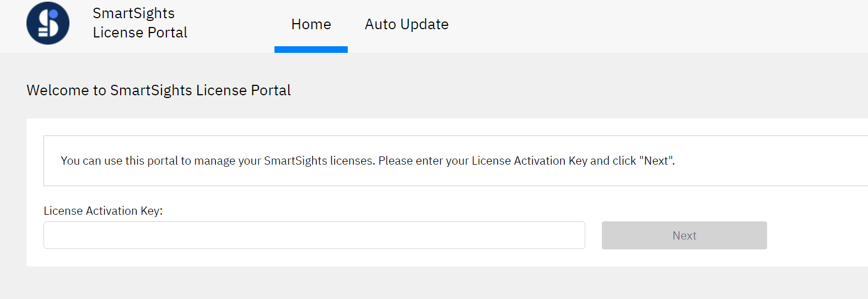Viewport: 868px width, 299px height.
Task: Click the word "Update" in the navigation
Action: click(424, 24)
